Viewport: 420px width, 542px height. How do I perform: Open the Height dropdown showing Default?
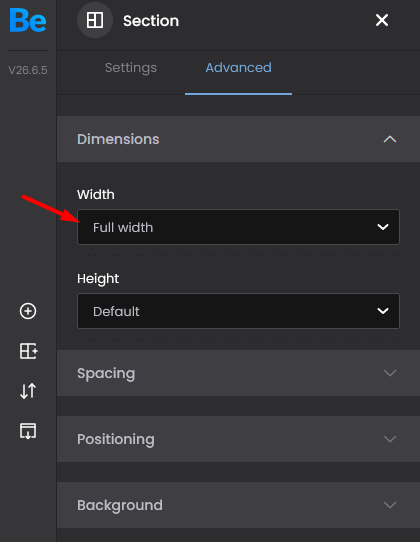tap(238, 311)
